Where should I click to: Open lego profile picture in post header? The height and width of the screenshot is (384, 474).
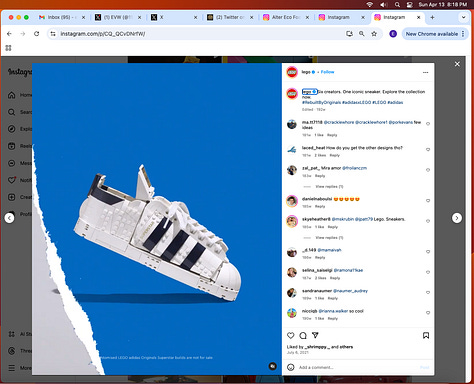coord(292,72)
